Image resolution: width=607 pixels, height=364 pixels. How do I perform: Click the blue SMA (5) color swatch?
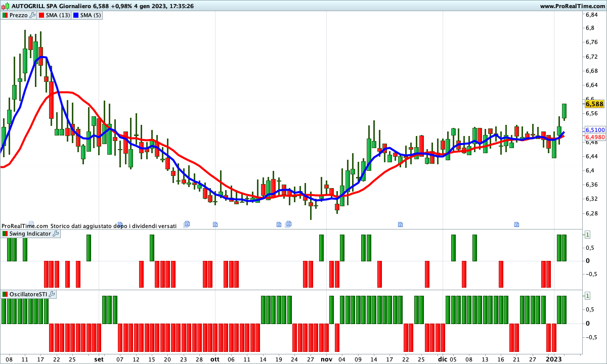(76, 15)
